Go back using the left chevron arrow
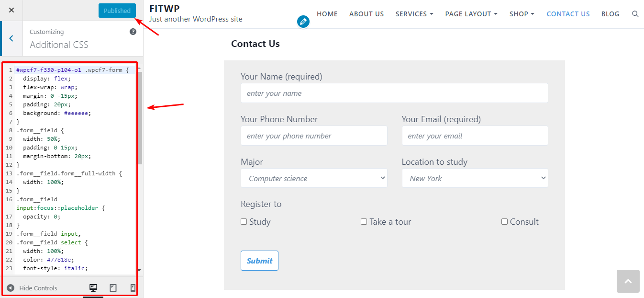Image resolution: width=644 pixels, height=298 pixels. tap(11, 38)
